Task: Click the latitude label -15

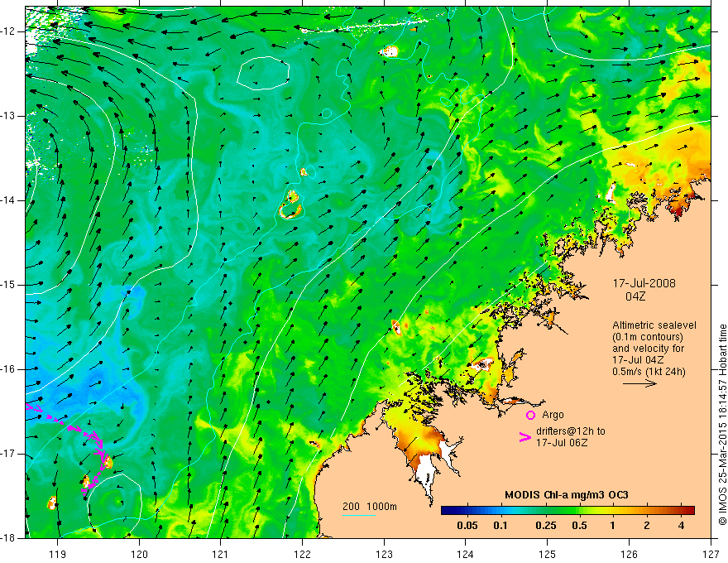Action: (x=9, y=285)
